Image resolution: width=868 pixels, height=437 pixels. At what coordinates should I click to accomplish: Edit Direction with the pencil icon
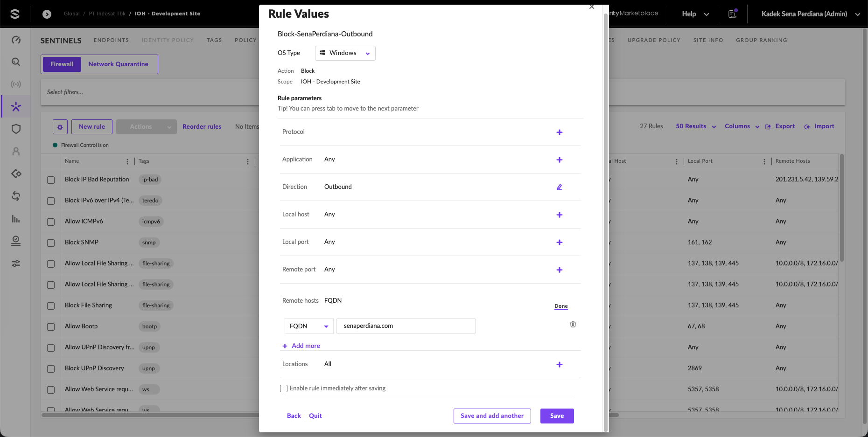[x=559, y=187]
